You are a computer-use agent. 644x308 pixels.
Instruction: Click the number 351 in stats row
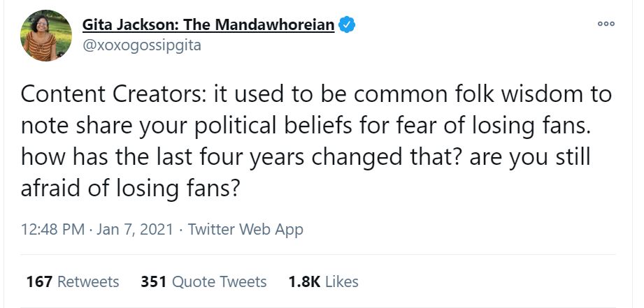pos(153,282)
